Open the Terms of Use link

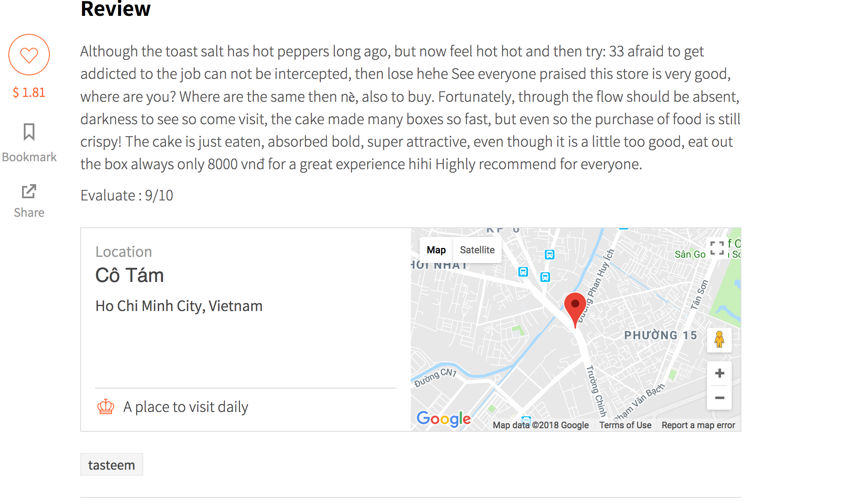(625, 425)
